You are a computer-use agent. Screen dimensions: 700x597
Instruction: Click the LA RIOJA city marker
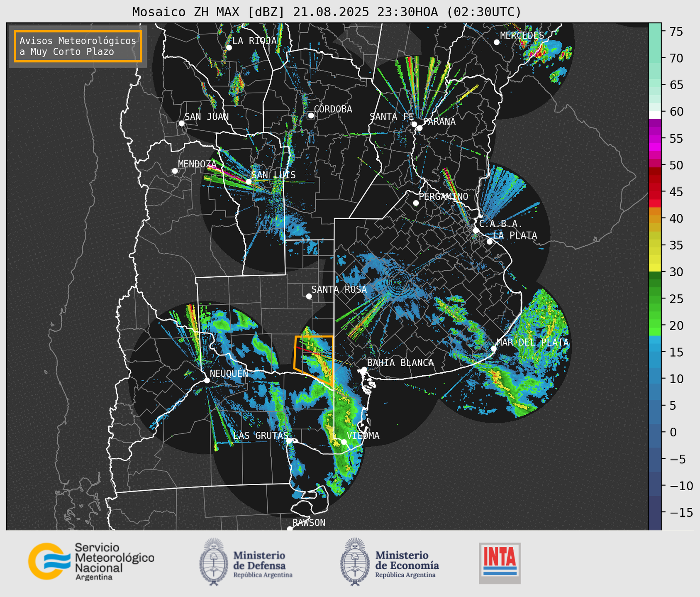pos(229,48)
